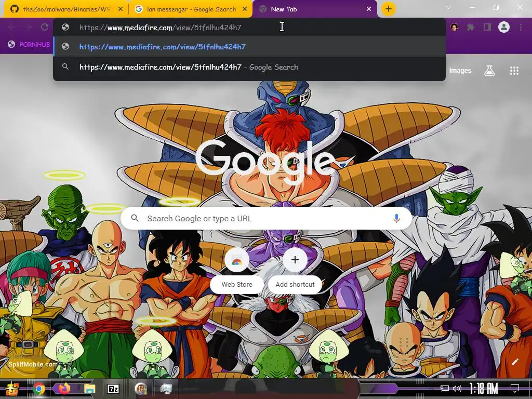Open the Google apps grid
Image resolution: width=532 pixels, height=399 pixels.
(x=514, y=71)
